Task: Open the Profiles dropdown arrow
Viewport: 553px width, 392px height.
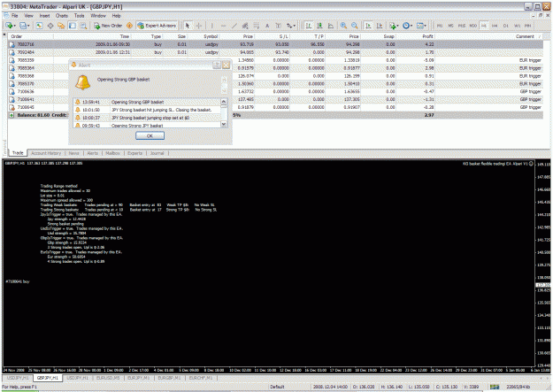Action: click(x=28, y=26)
